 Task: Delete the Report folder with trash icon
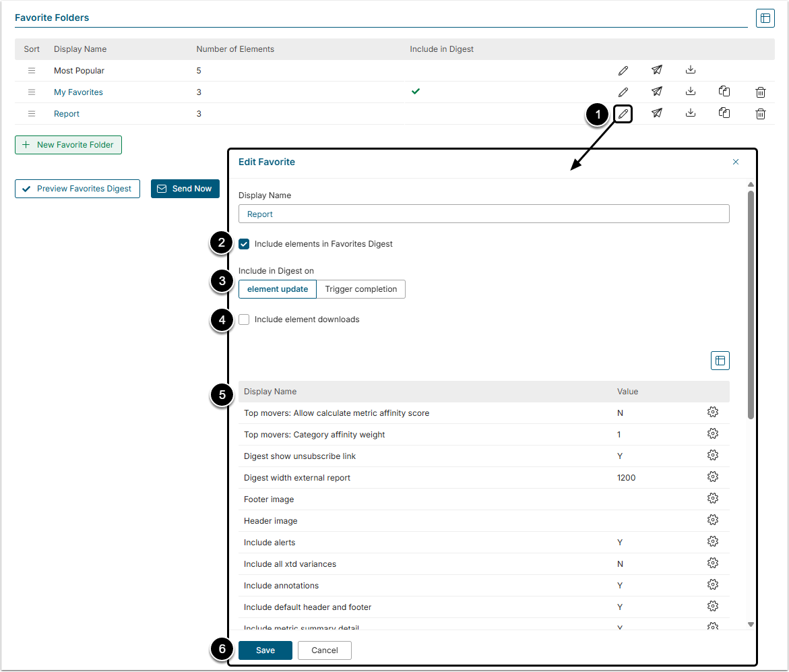click(x=760, y=114)
